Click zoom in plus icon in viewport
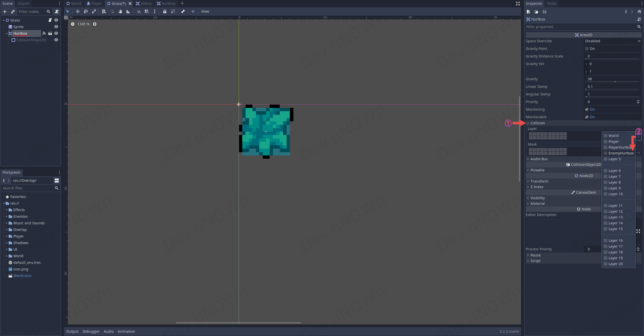Screen dimensions: 644x336 tap(94, 24)
